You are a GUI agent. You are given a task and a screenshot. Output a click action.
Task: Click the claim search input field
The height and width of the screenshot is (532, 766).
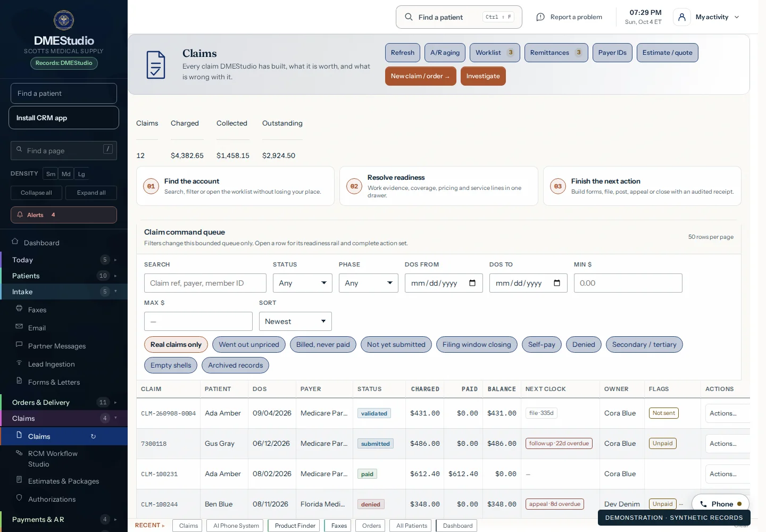click(x=205, y=283)
